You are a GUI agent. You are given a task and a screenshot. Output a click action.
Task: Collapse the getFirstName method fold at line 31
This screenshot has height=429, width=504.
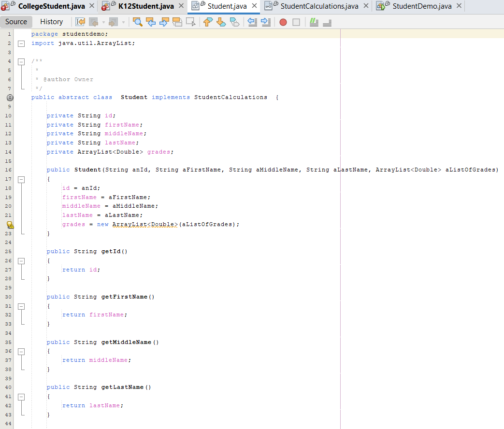(21, 306)
